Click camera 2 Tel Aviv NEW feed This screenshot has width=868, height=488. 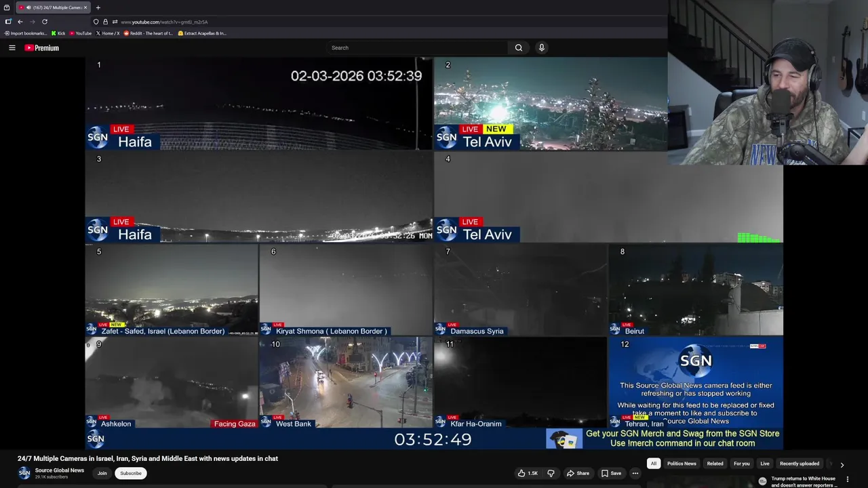coord(551,104)
